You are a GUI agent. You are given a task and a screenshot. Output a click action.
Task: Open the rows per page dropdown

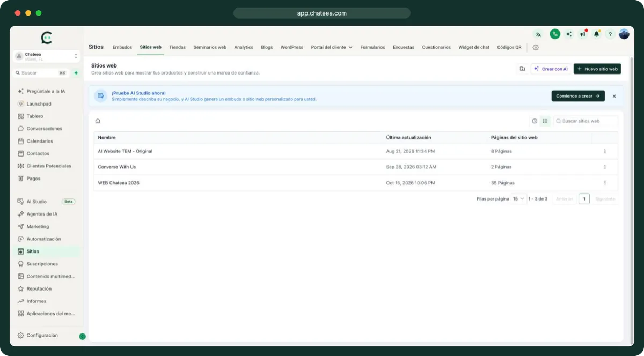click(x=518, y=199)
